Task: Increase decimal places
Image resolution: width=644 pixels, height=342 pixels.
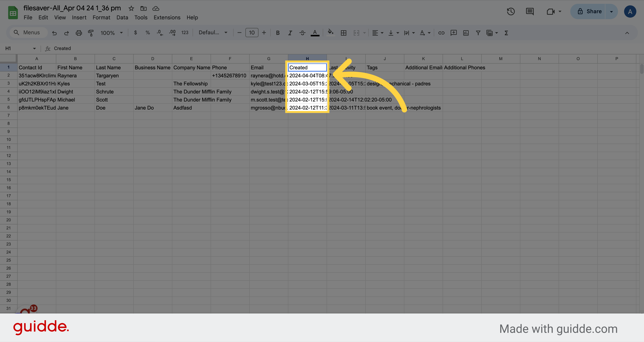Action: coord(172,33)
